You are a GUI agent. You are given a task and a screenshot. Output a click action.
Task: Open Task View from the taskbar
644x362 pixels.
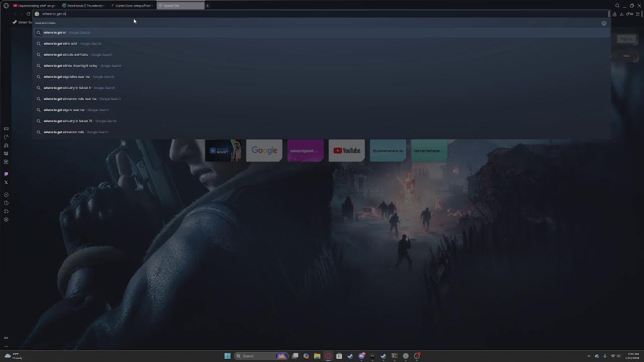point(295,356)
